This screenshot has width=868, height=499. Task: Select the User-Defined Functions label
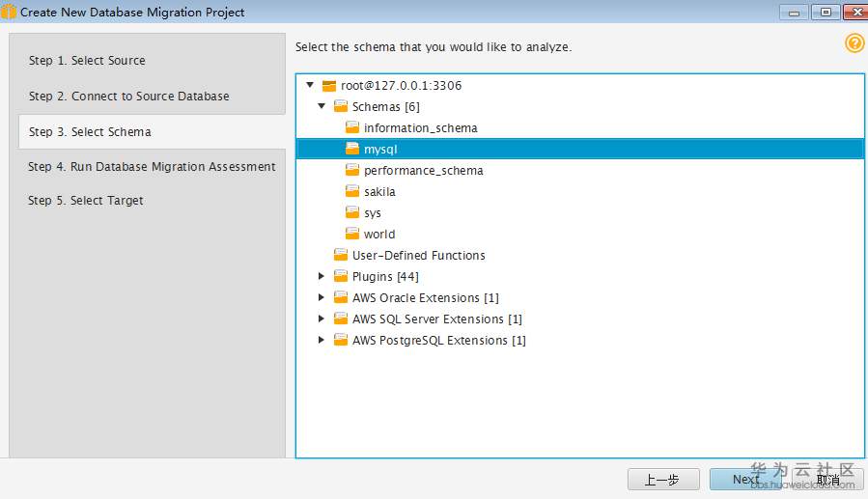pyautogui.click(x=419, y=255)
